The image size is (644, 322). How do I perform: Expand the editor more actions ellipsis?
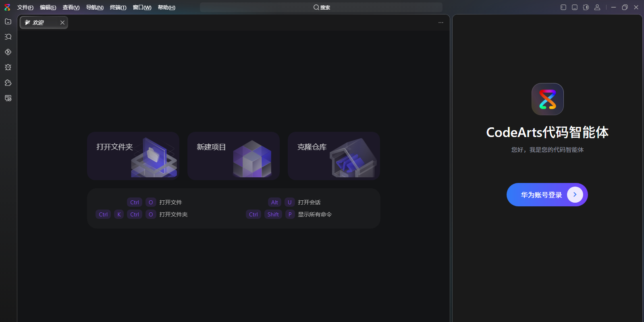tap(441, 23)
